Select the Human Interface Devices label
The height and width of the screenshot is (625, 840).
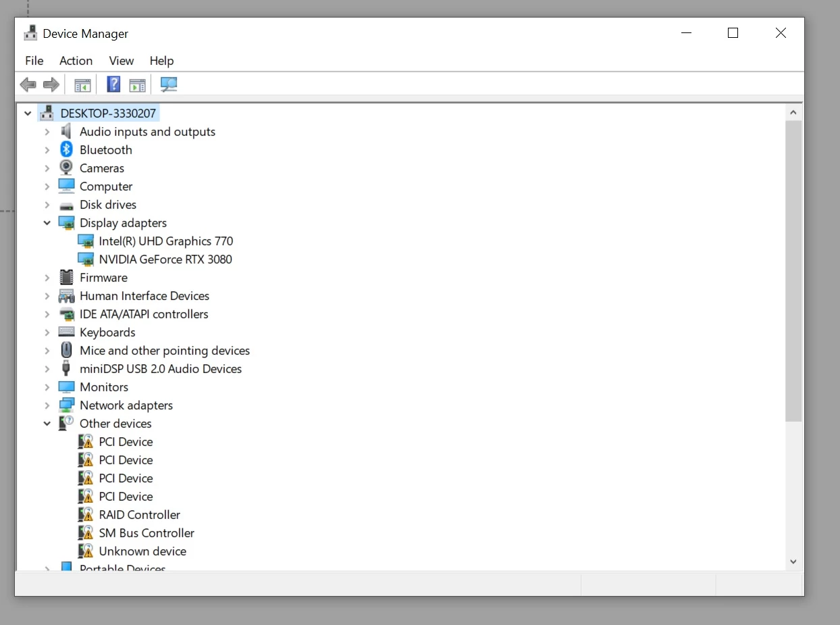[x=145, y=295]
